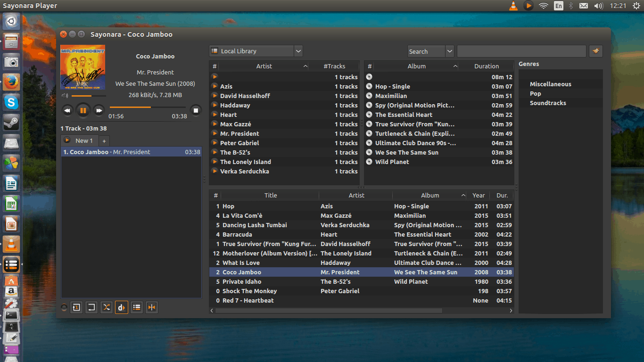Click the play icon beside Azis
The image size is (644, 362).
point(215,86)
